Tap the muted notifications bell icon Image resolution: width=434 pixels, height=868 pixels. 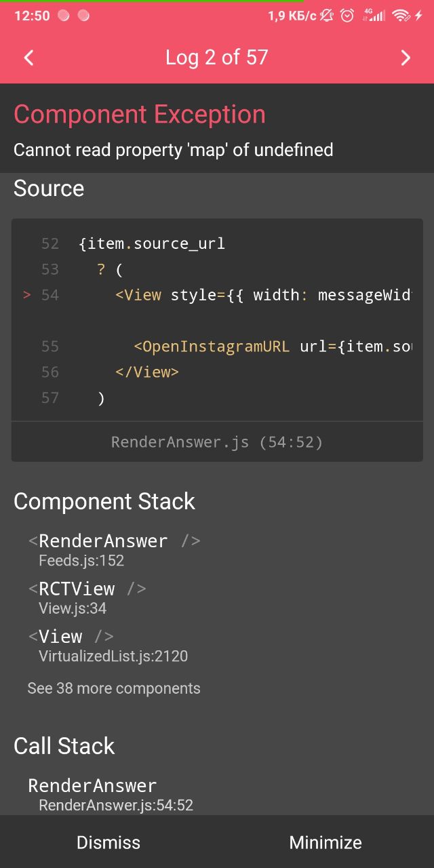(x=328, y=16)
